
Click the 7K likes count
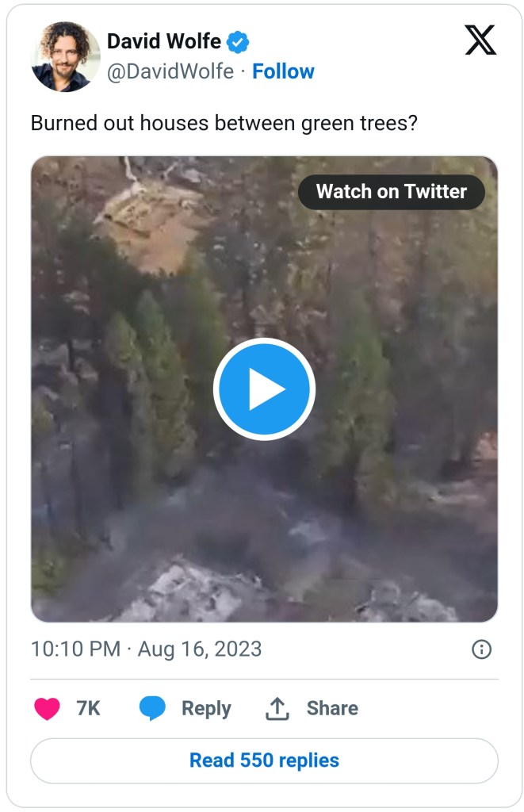[x=88, y=708]
